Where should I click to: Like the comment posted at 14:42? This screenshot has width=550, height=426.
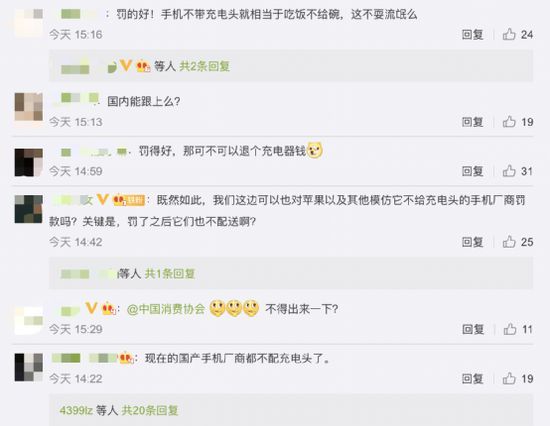[509, 242]
